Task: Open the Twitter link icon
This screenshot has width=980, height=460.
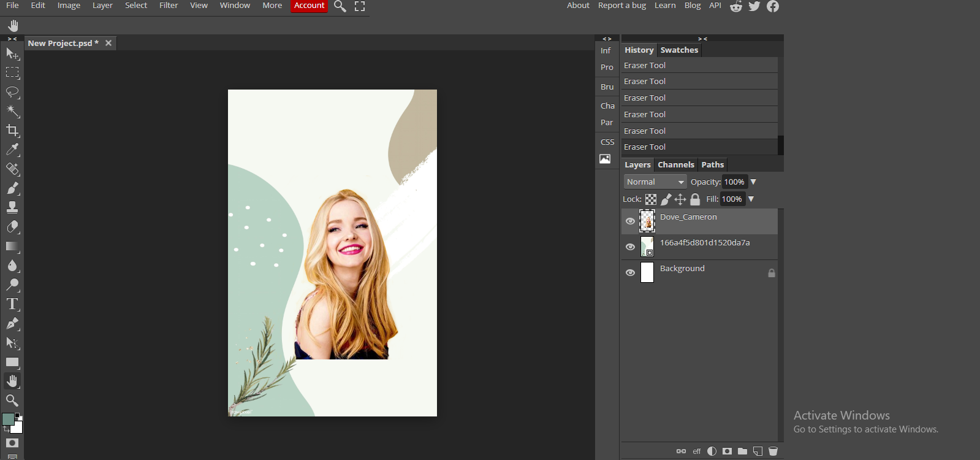Action: coord(754,6)
